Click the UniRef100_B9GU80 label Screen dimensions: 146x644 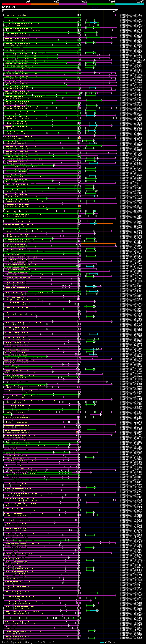[x=131, y=113]
